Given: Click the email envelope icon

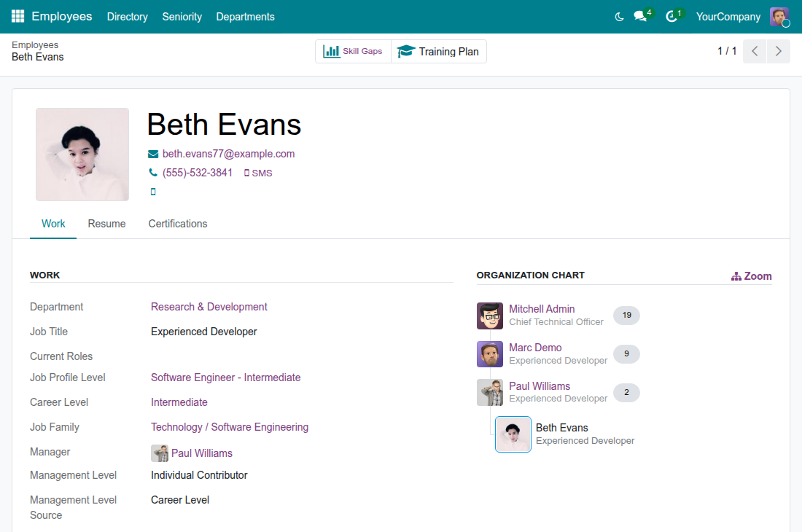Looking at the screenshot, I should [153, 154].
